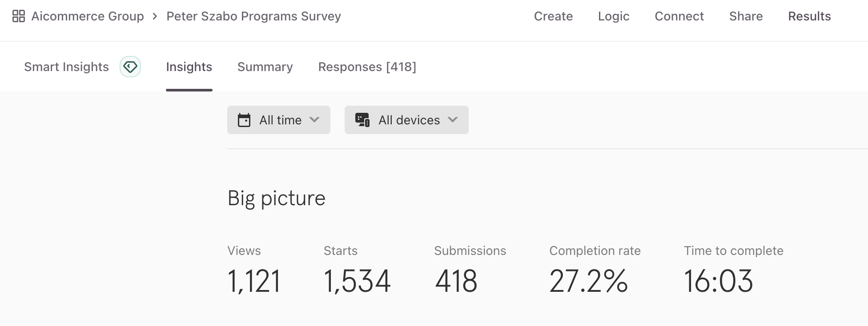868x326 pixels.
Task: Click the devices icon in filter
Action: coord(362,120)
